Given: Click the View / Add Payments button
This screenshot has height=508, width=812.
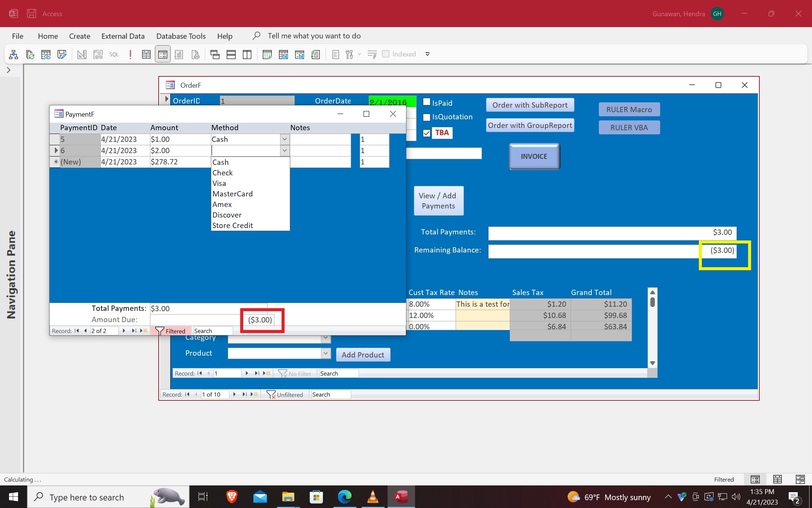Looking at the screenshot, I should click(438, 201).
